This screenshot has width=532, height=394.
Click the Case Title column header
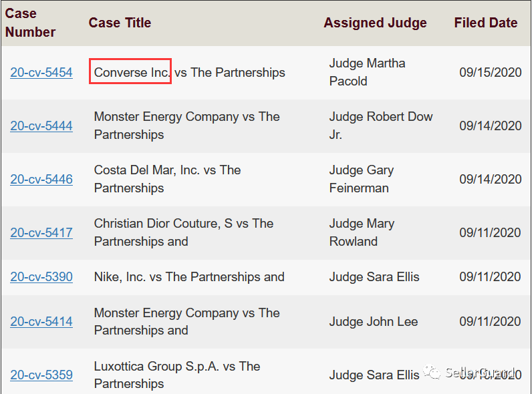coord(120,23)
